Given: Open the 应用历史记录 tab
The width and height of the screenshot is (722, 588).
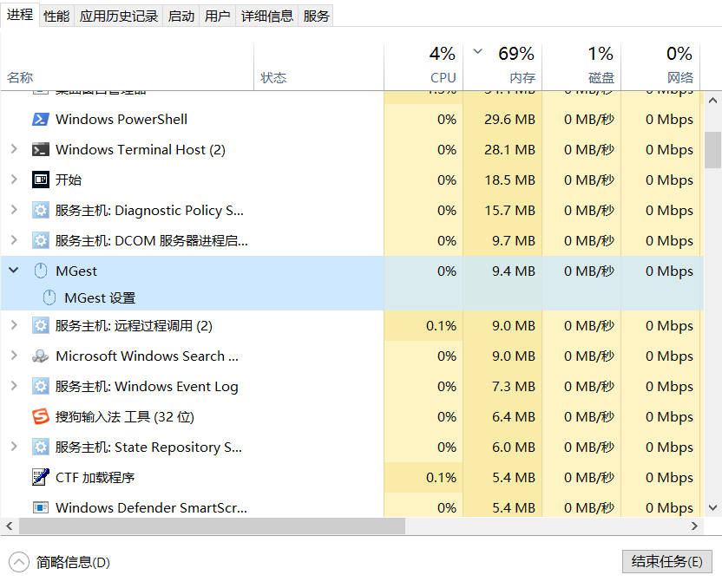Looking at the screenshot, I should point(118,16).
